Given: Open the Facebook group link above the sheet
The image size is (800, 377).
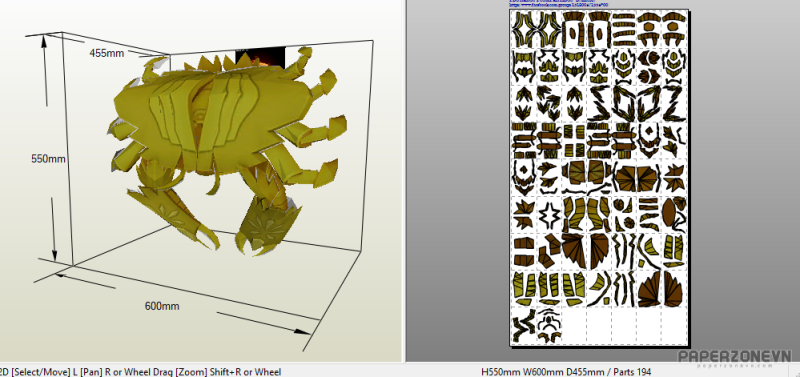Looking at the screenshot, I should 558,5.
